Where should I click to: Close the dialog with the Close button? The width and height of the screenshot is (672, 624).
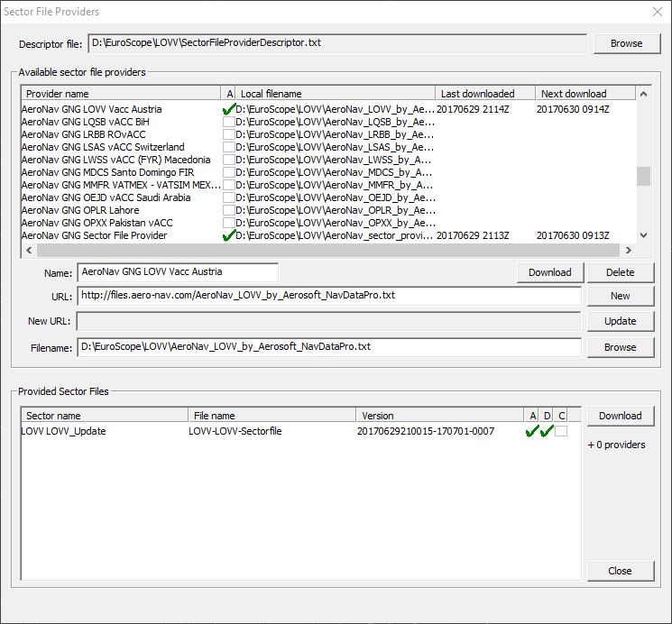point(620,571)
